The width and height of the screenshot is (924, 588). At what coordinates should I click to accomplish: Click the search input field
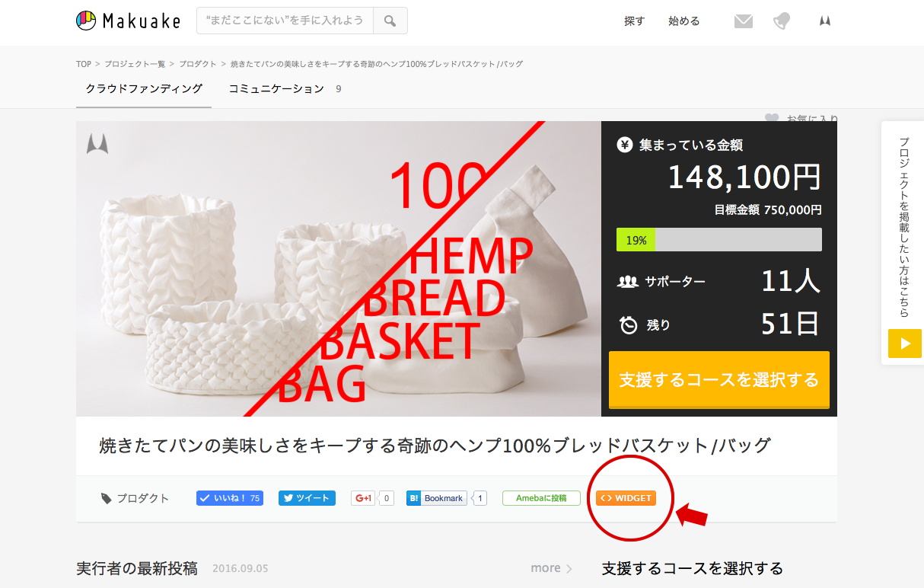(x=285, y=21)
